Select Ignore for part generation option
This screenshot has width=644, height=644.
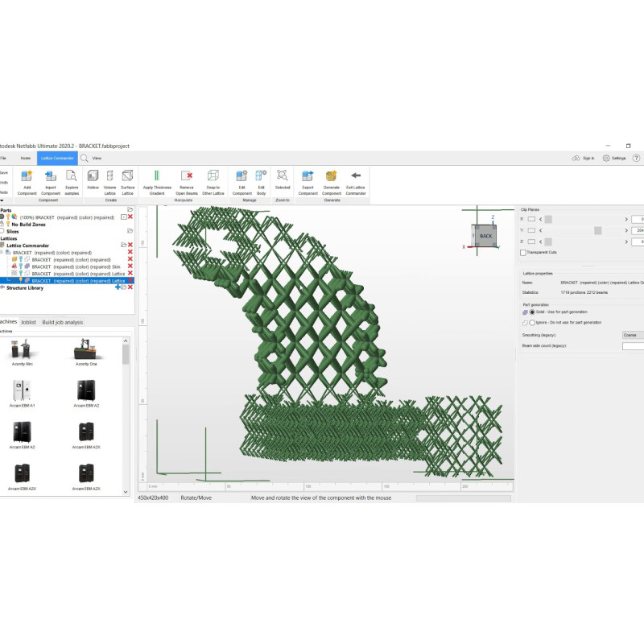(x=532, y=322)
